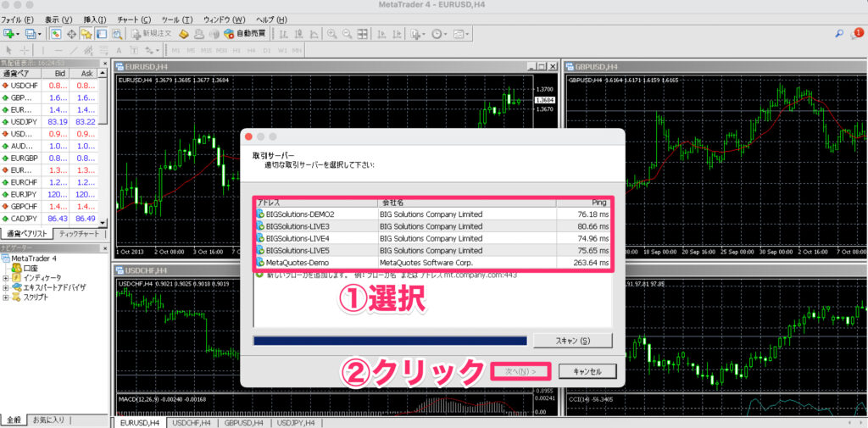
Task: Click the blue search magnifier at top right
Action: [839, 34]
